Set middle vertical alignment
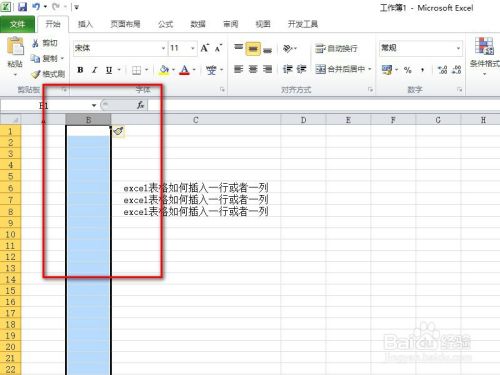 [253, 49]
